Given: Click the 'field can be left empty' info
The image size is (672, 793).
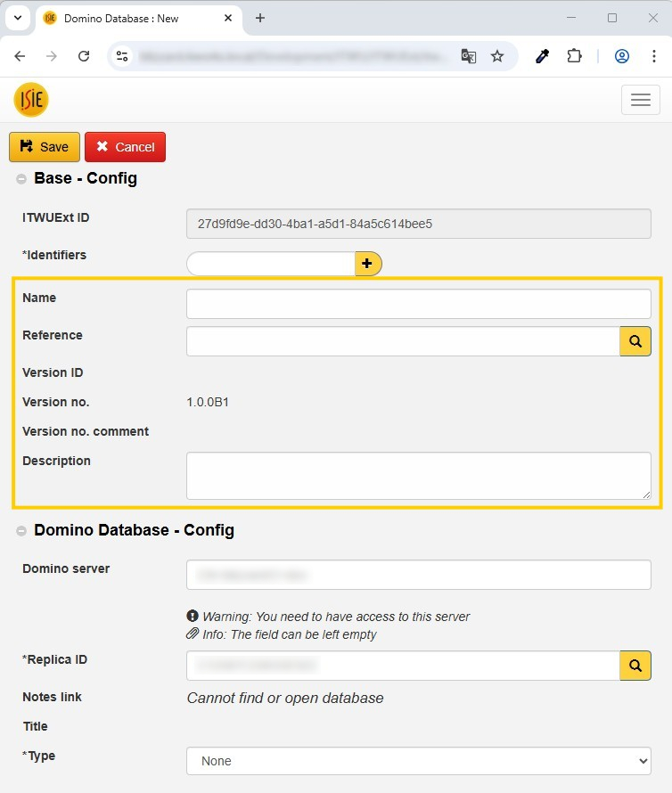Looking at the screenshot, I should pyautogui.click(x=290, y=634).
